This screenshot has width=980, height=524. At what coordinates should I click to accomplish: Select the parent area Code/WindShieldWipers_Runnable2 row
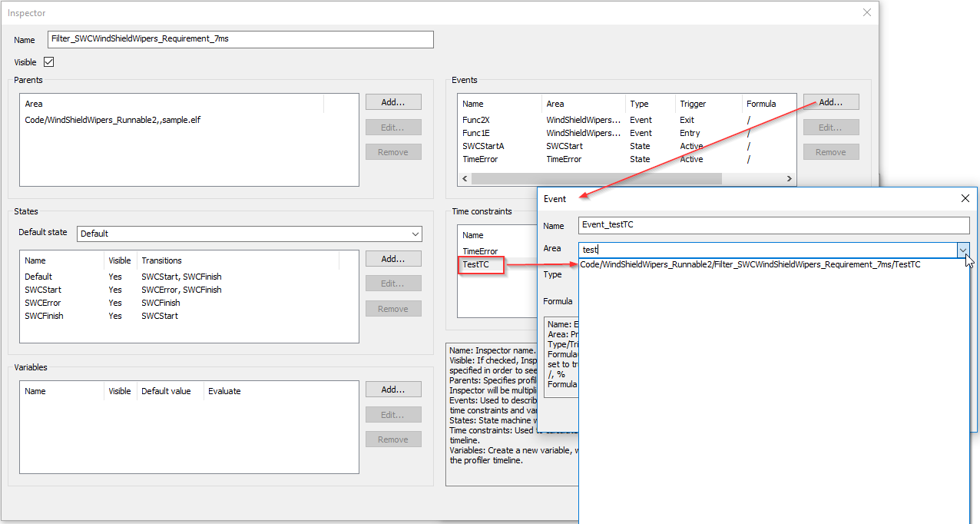click(113, 120)
